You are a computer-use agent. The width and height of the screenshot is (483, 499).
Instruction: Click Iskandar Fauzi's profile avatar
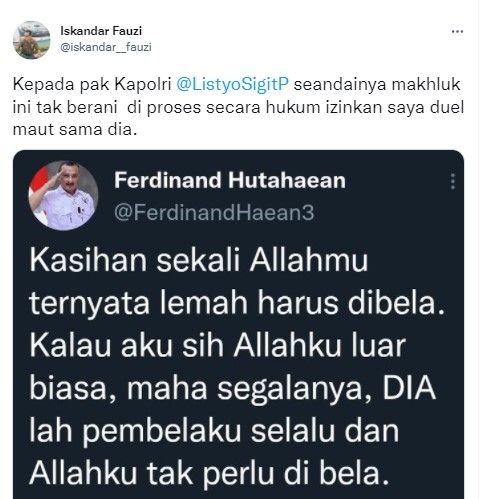tap(32, 40)
